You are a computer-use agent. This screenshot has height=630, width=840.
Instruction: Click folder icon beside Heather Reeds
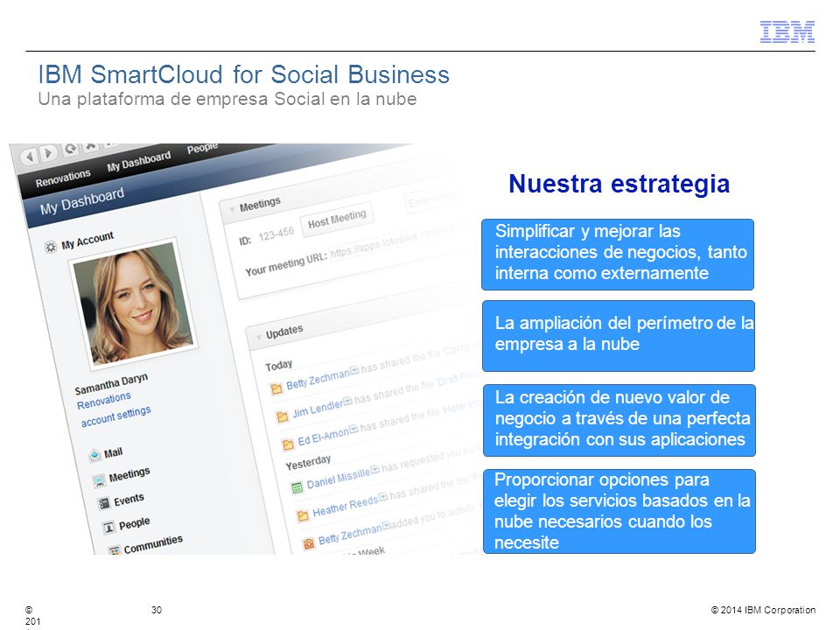[x=303, y=515]
